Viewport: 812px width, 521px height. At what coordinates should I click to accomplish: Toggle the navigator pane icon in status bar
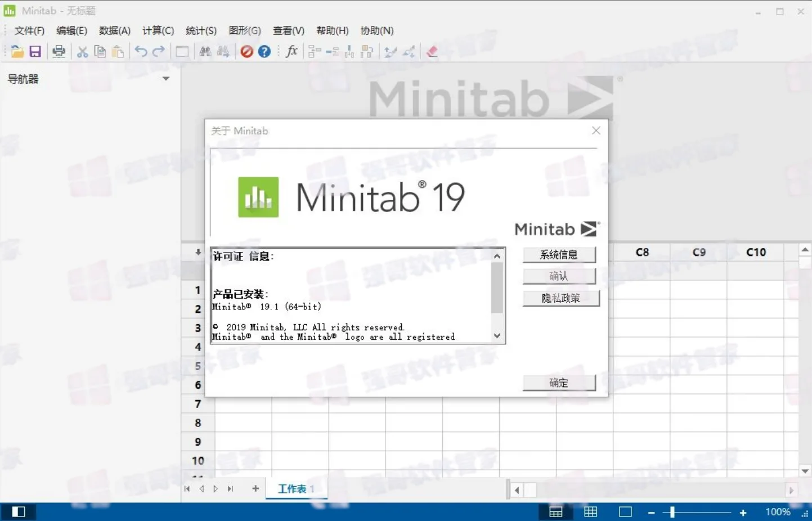(19, 511)
